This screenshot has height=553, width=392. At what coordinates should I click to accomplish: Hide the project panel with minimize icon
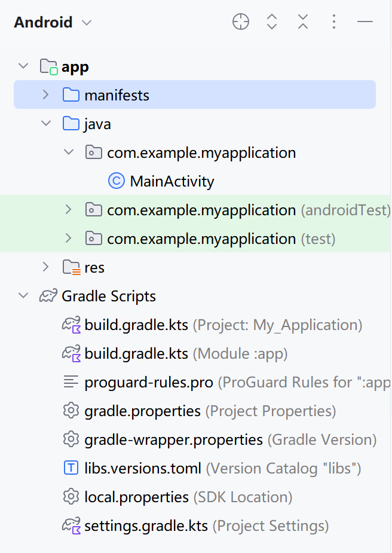[x=365, y=23]
